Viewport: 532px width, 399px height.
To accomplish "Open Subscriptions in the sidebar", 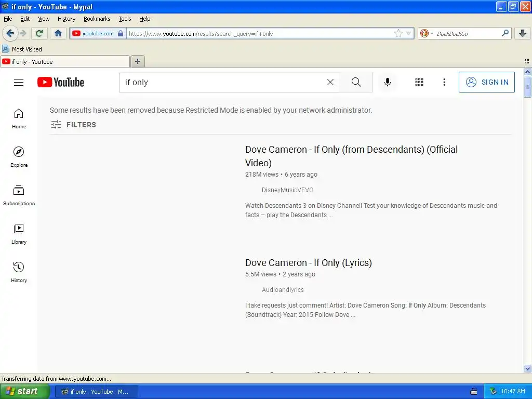I will [x=19, y=195].
